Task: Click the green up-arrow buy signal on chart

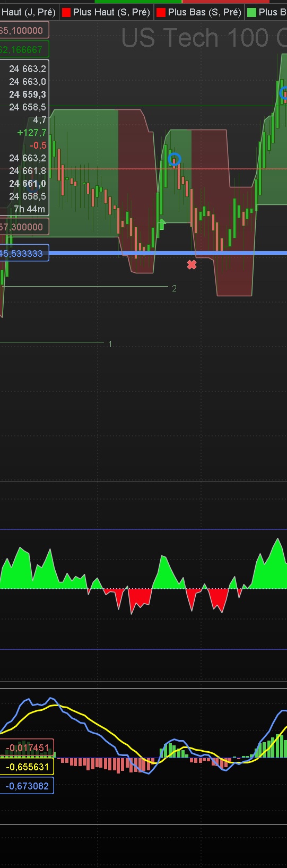Action: pos(162,224)
